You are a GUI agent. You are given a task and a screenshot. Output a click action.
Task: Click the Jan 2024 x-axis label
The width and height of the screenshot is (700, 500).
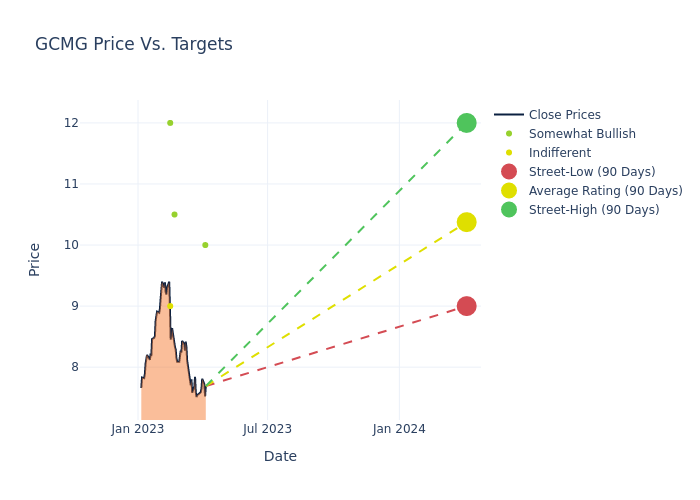[x=399, y=429]
